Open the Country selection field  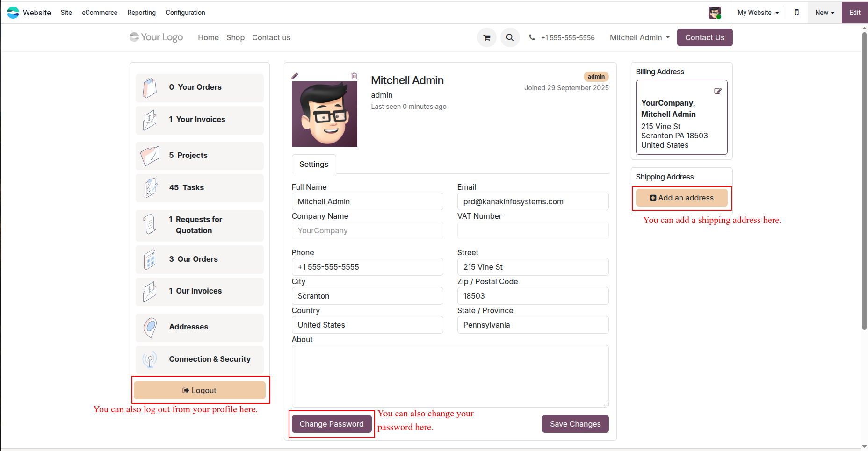click(368, 325)
